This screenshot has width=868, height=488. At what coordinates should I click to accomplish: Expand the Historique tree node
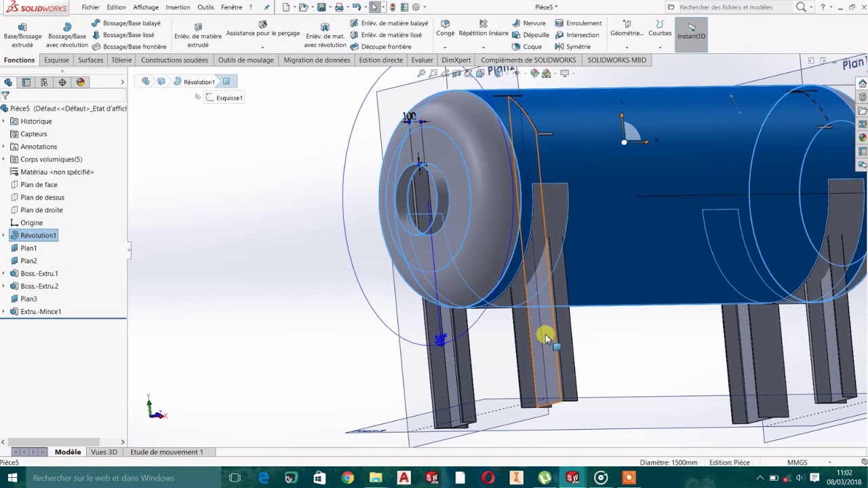click(x=3, y=121)
